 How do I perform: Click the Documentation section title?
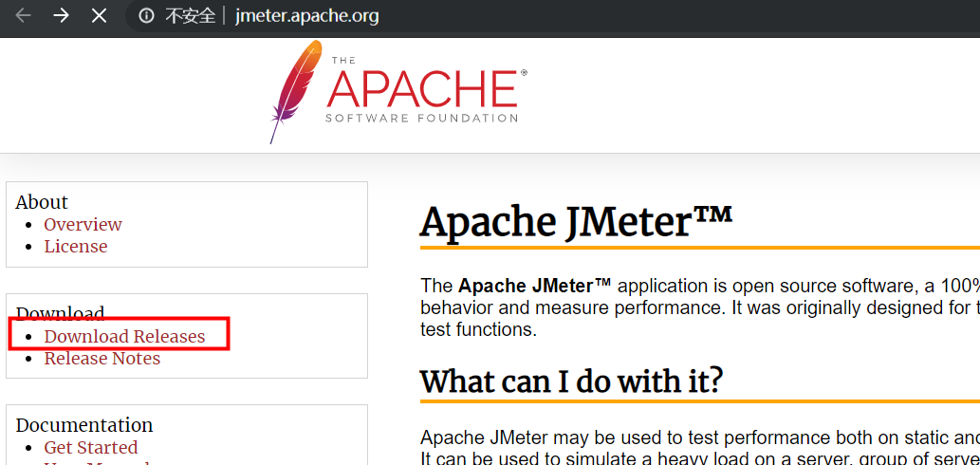(x=84, y=425)
